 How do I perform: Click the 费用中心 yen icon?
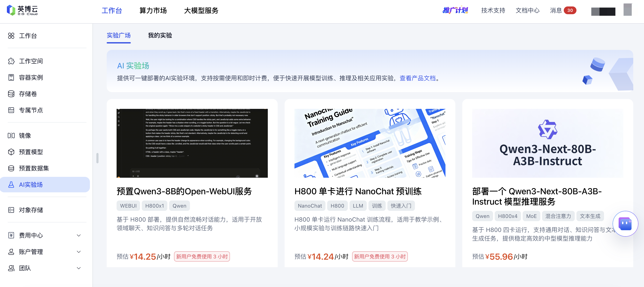point(11,235)
